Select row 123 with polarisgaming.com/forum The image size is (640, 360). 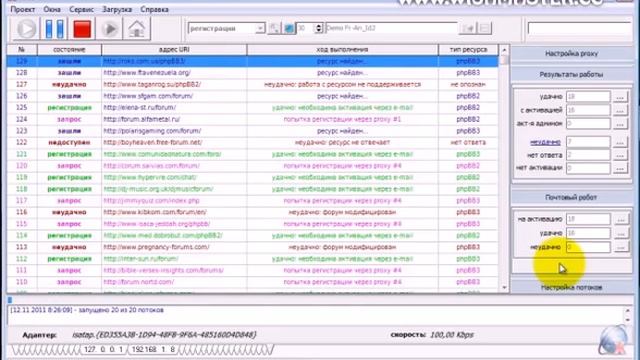252,131
